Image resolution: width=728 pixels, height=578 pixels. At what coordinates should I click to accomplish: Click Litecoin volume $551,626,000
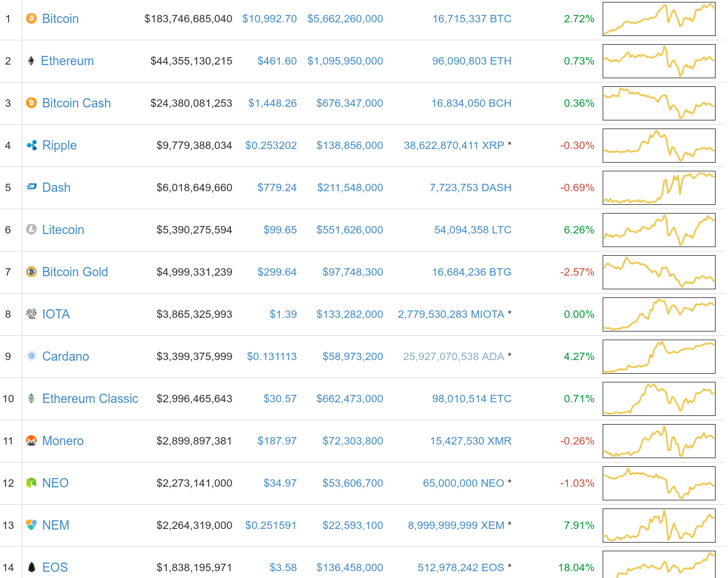[x=349, y=230]
